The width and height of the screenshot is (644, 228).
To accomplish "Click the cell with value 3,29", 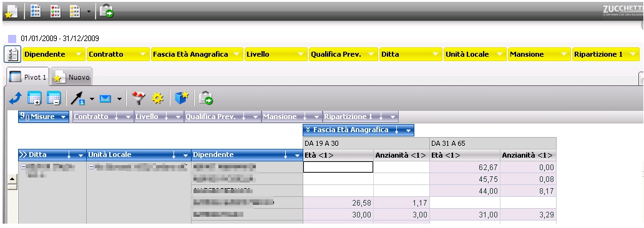I will [x=528, y=214].
